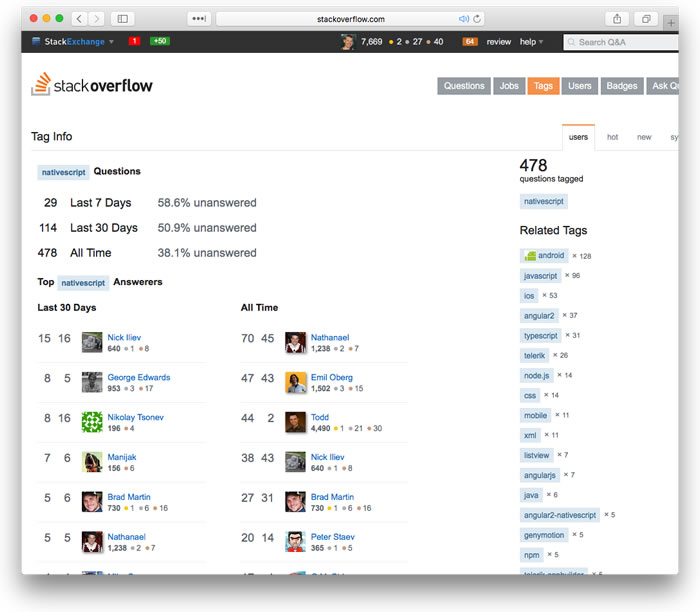
Task: Click the extension button with three dots
Action: (199, 19)
